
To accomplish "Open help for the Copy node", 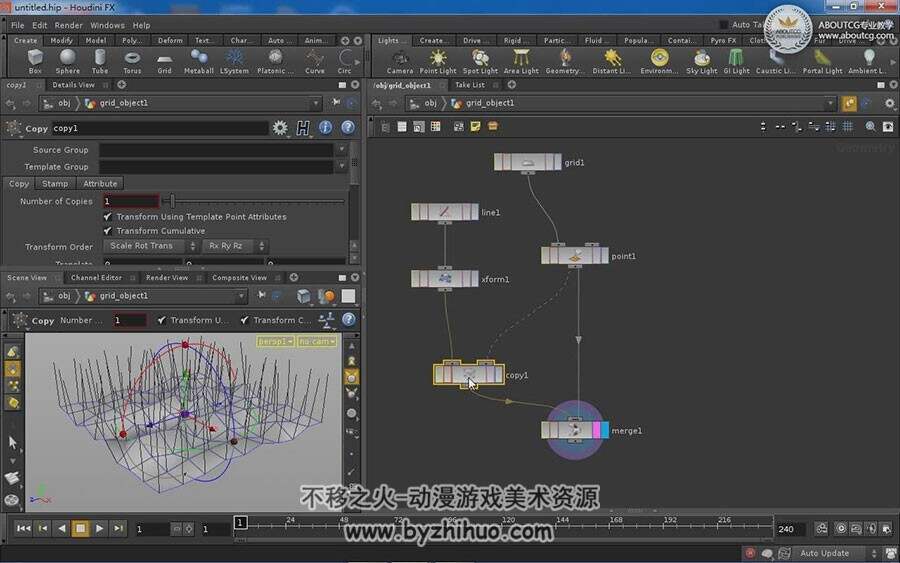I will [347, 127].
